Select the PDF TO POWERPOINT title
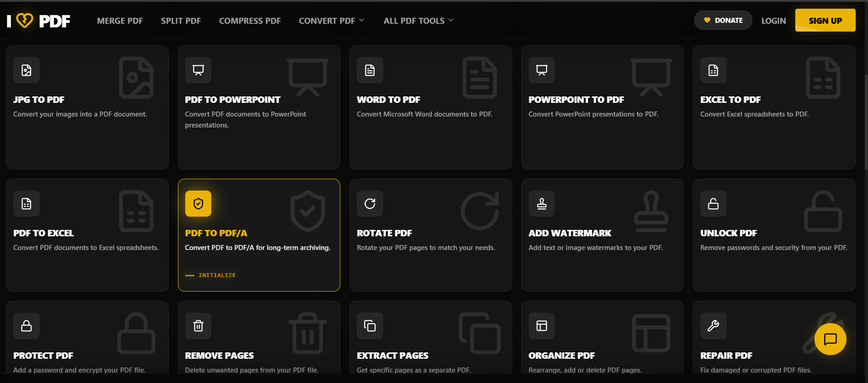This screenshot has height=383, width=868. 233,100
